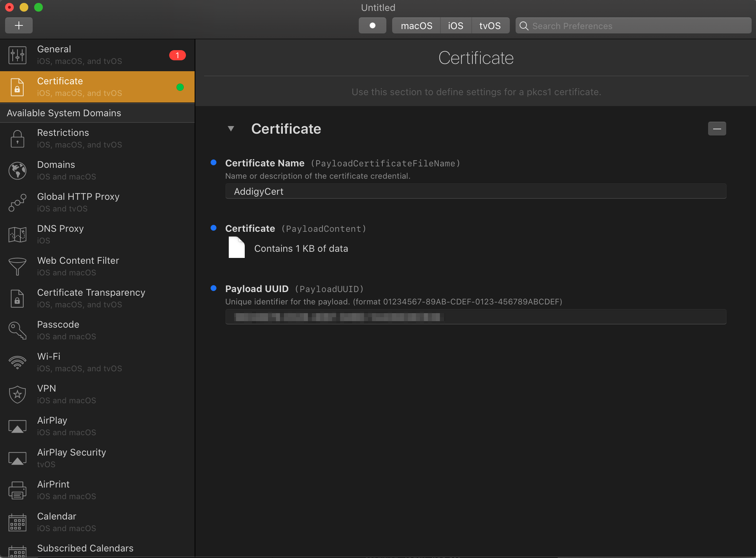Open the Domains payload entry
The image size is (756, 558).
[97, 171]
